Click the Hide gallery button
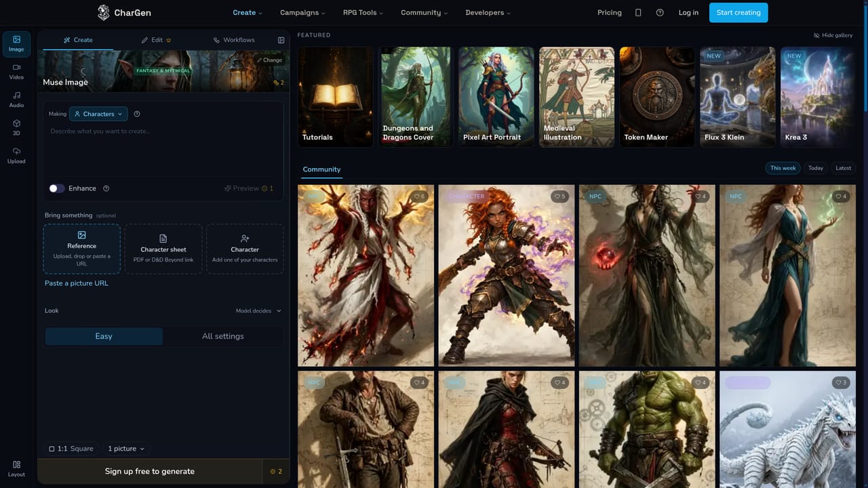Image resolution: width=868 pixels, height=488 pixels. 833,35
